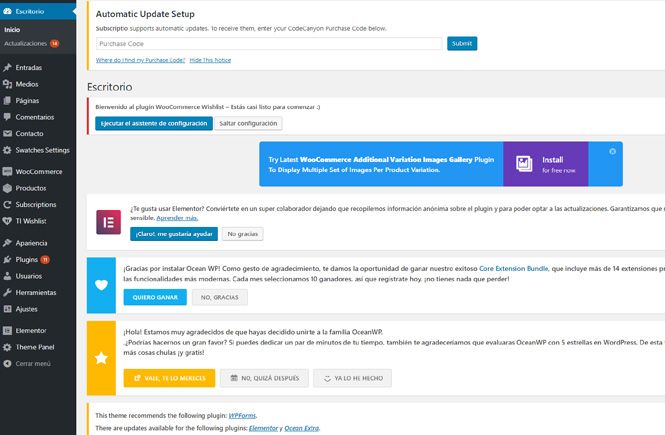Click the image gallery icon in banner

click(524, 164)
